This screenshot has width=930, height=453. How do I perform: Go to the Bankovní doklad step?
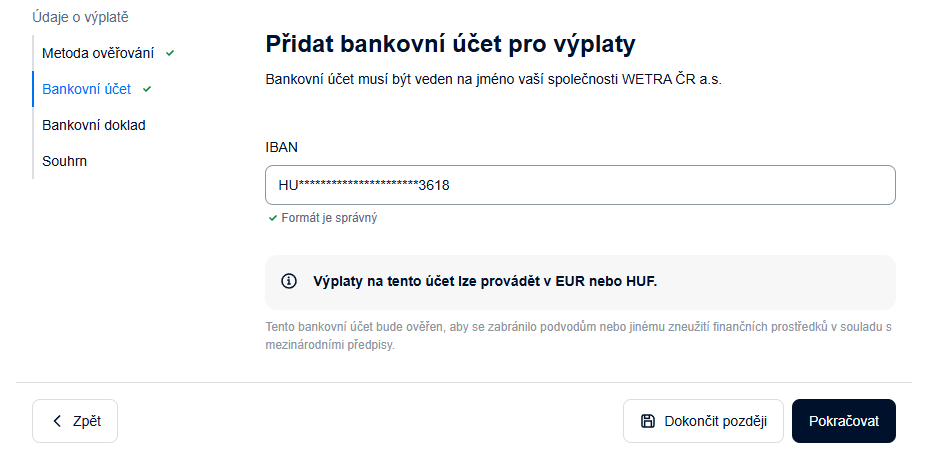click(x=94, y=125)
